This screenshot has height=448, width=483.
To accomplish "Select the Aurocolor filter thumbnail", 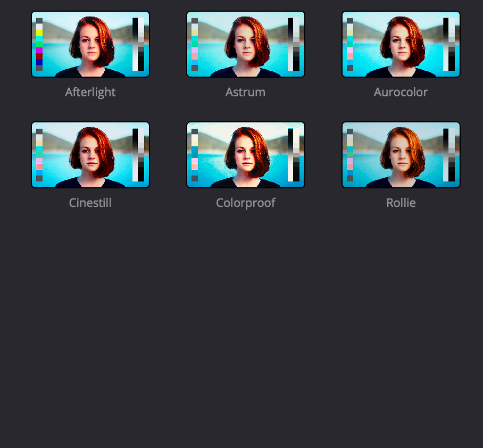I will click(401, 44).
